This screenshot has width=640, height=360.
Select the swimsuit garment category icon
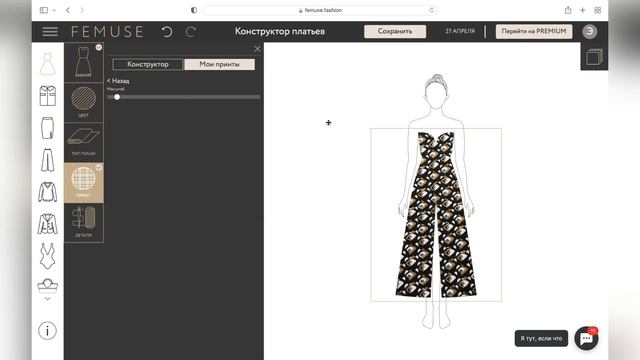[48, 256]
